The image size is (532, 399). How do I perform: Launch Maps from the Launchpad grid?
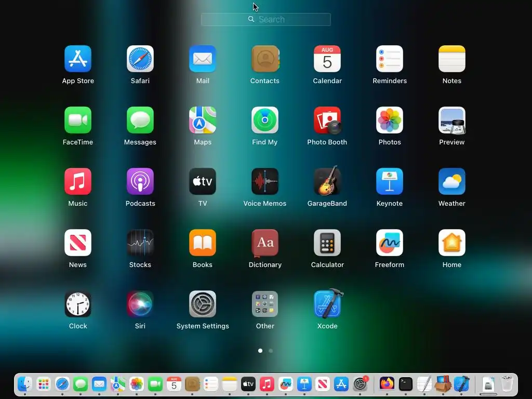coord(203,120)
